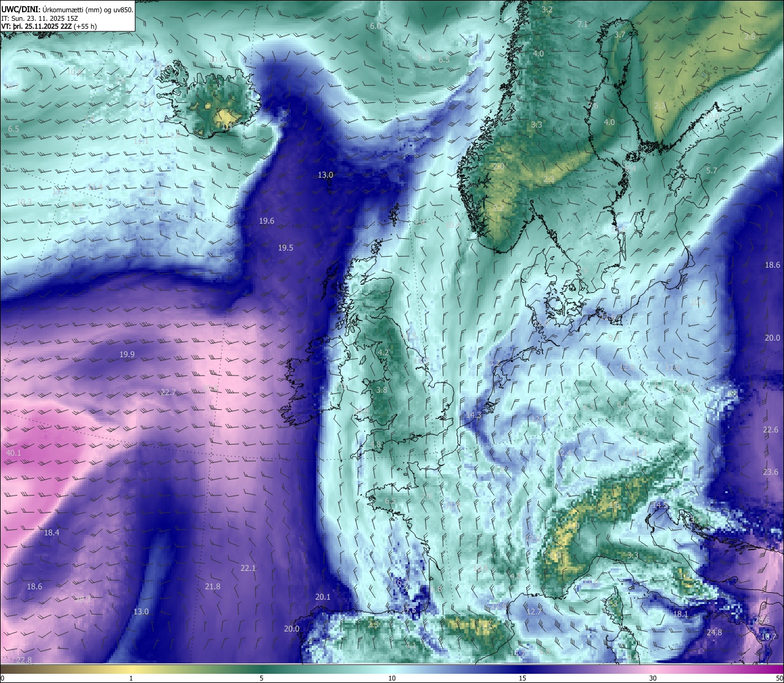Click the 5 tick label on the colour scale
This screenshot has height=683, width=784.
(262, 678)
